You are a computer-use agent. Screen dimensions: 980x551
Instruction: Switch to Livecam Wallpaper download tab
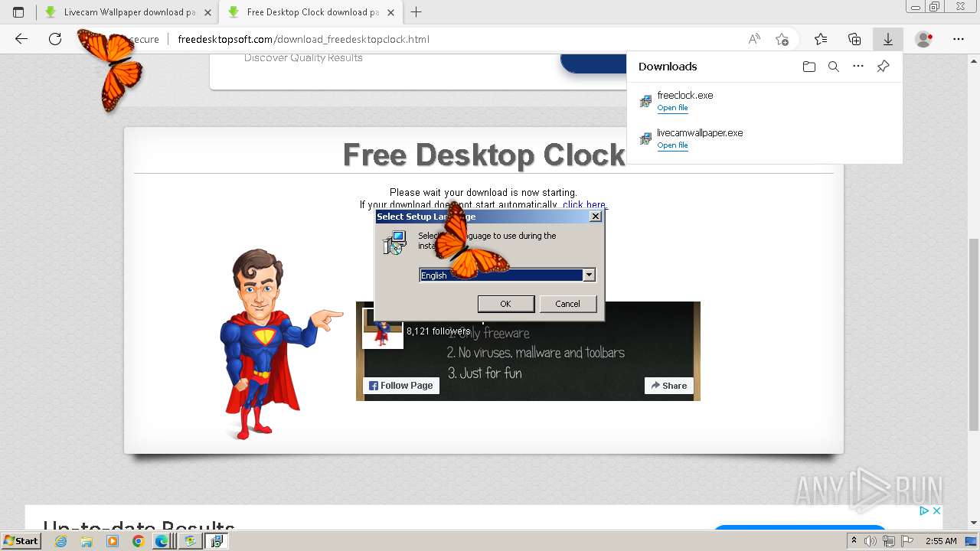point(126,12)
